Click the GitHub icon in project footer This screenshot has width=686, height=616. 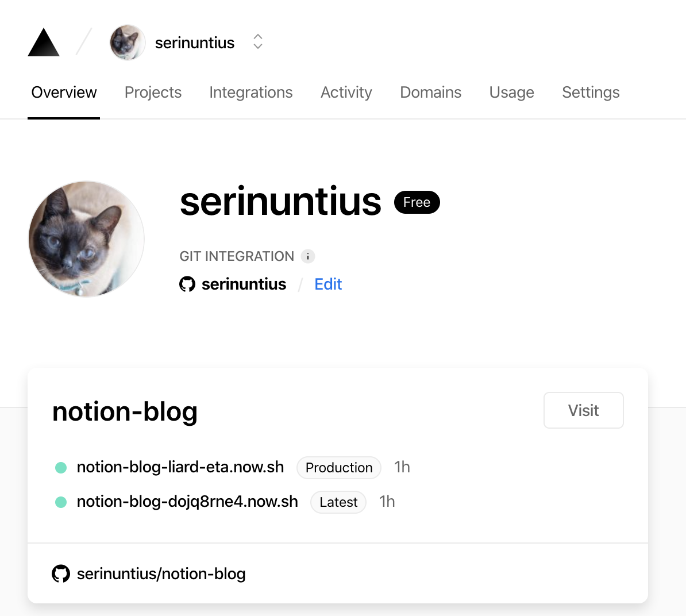click(61, 573)
